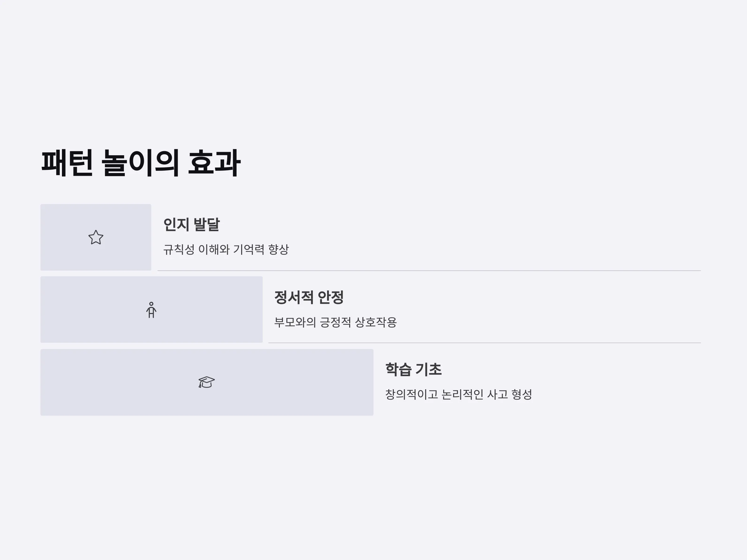Click the text 부모와의 긍정적 상호작용
The width and height of the screenshot is (747, 560).
tap(335, 322)
